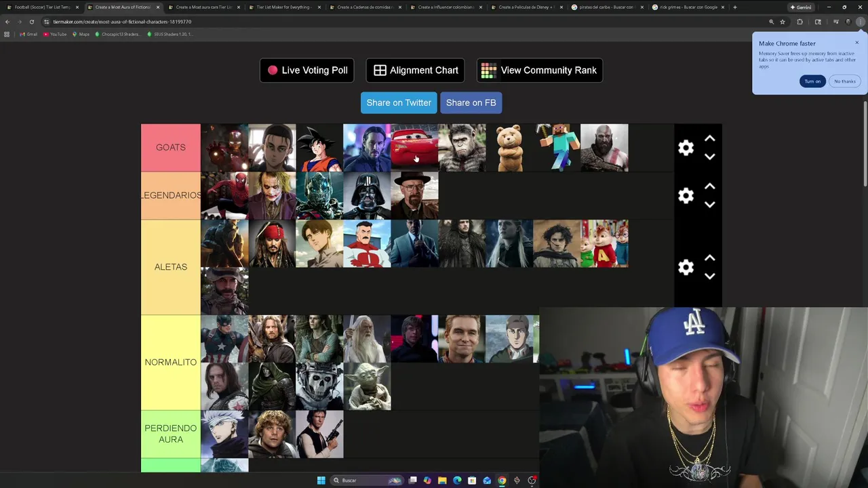Select the GOATS tier label

tap(171, 148)
